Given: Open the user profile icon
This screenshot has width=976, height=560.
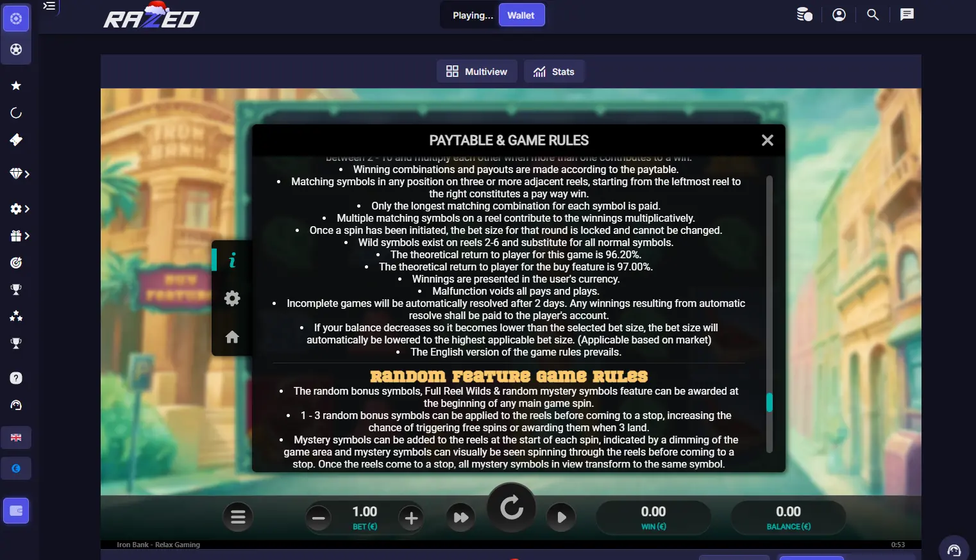Looking at the screenshot, I should tap(839, 14).
